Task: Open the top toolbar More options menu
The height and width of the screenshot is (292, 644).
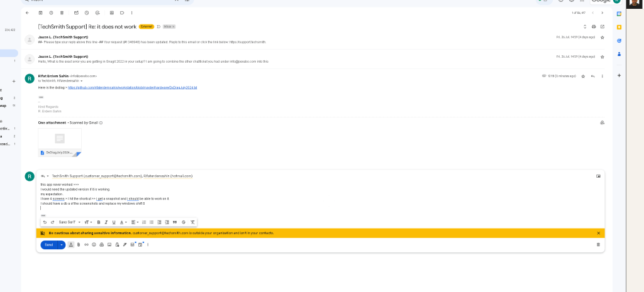Action: pyautogui.click(x=131, y=13)
